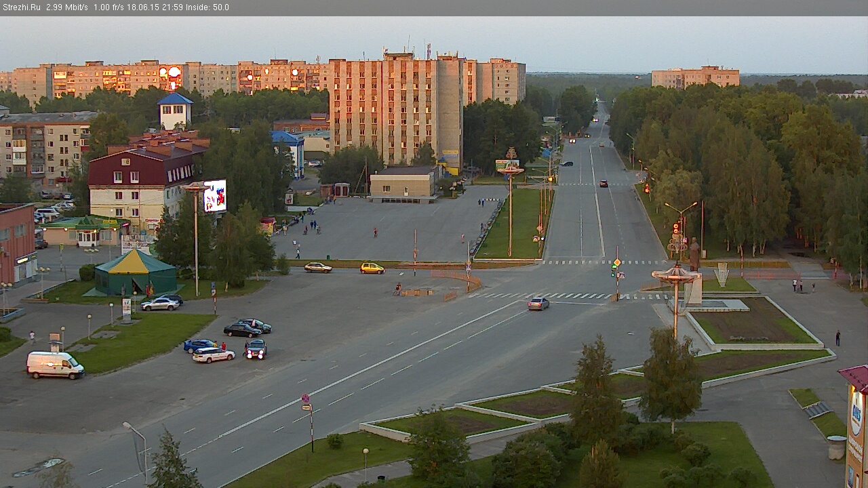868x488 pixels.
Task: Click the "Strezhi.Ru" overlay text
Action: click(22, 7)
